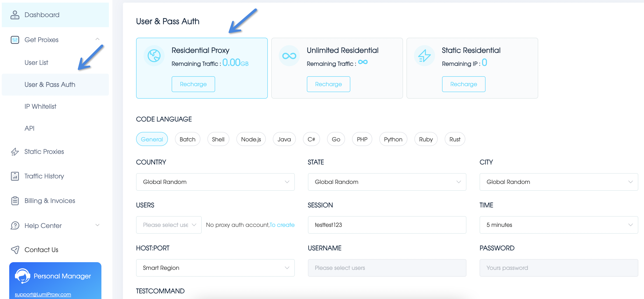
Task: Open the API menu item
Action: coord(29,128)
